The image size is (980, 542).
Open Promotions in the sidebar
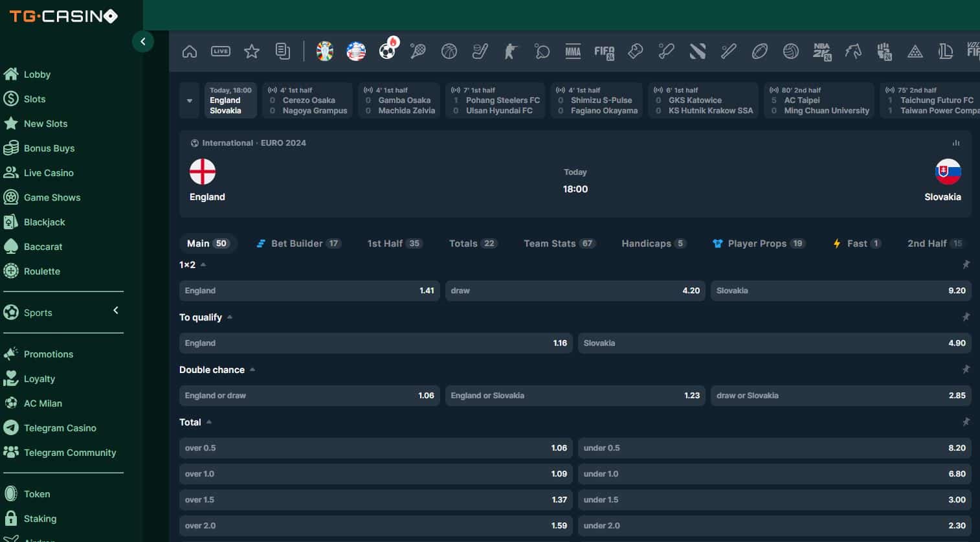click(x=49, y=354)
